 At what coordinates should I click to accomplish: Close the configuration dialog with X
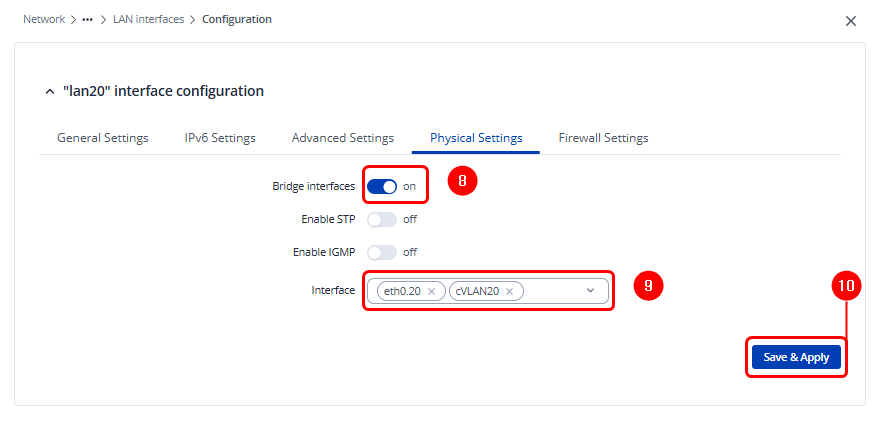click(851, 20)
